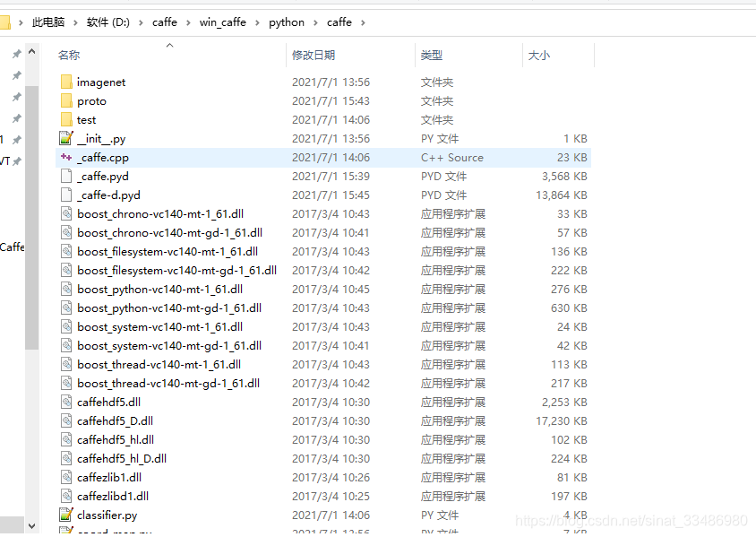756x537 pixels.
Task: Select the boost_python-vc140-mt-1_61.dll file name
Action: [x=159, y=290]
